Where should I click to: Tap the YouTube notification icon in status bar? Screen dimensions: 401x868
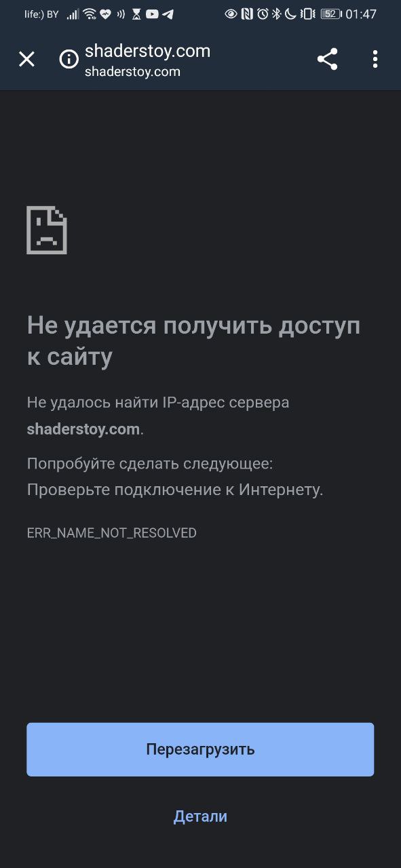(152, 14)
